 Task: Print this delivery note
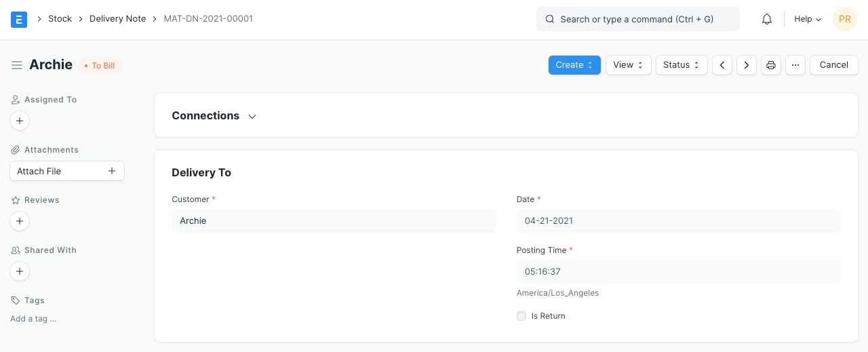[771, 65]
